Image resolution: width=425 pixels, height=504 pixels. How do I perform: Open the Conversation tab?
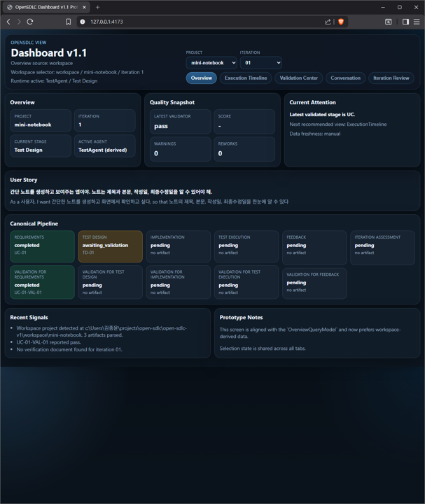pyautogui.click(x=346, y=78)
